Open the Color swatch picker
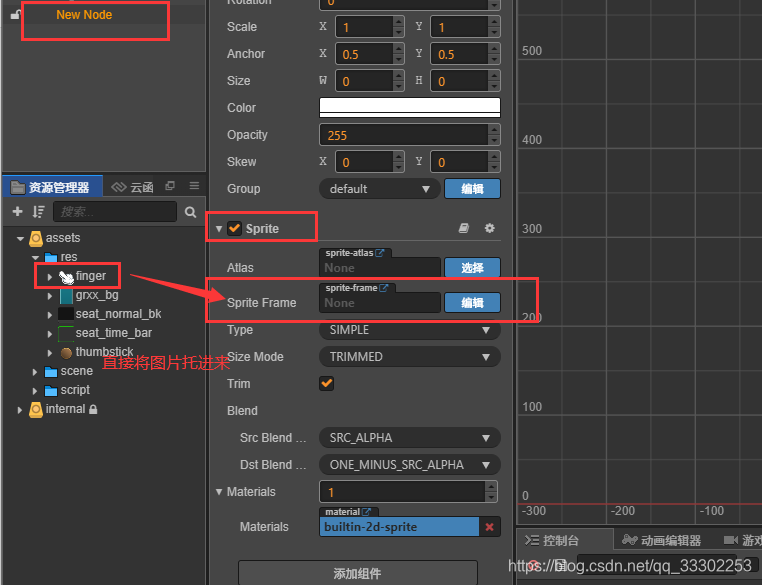This screenshot has width=762, height=585. click(410, 107)
